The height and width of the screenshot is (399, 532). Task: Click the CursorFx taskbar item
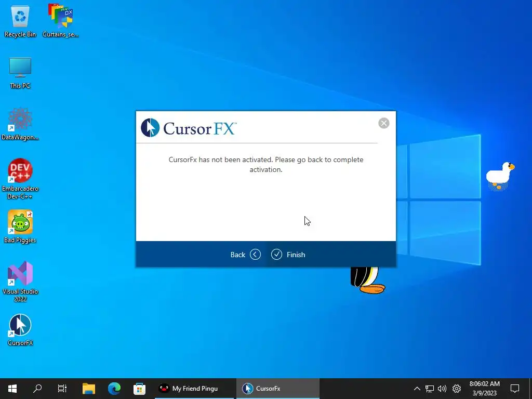tap(278, 389)
